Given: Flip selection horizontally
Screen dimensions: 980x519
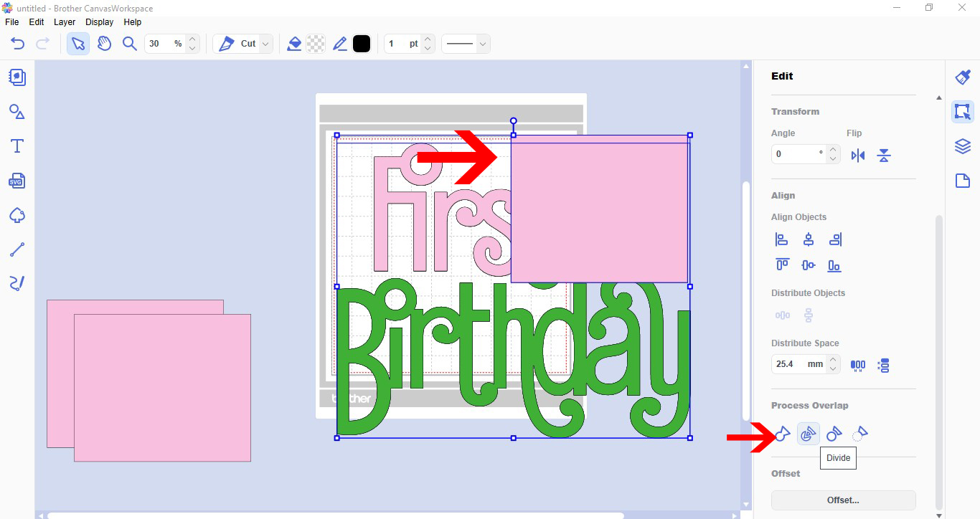Looking at the screenshot, I should (858, 156).
